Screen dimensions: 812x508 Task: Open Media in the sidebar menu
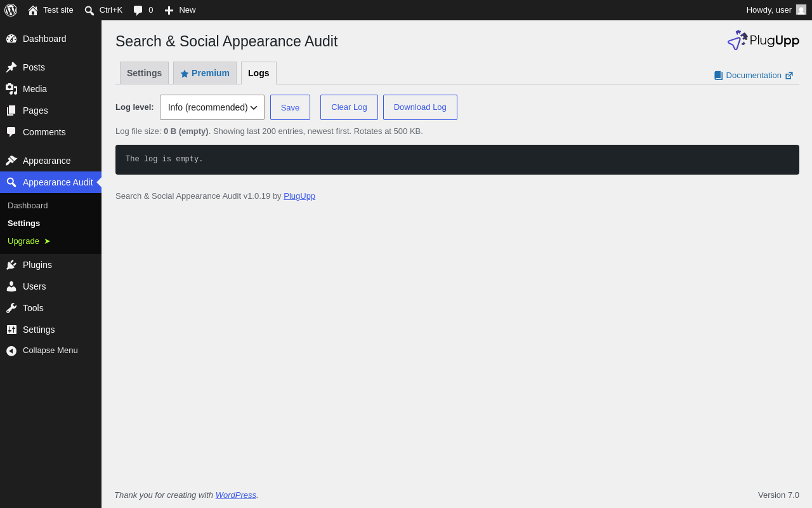tap(51, 89)
